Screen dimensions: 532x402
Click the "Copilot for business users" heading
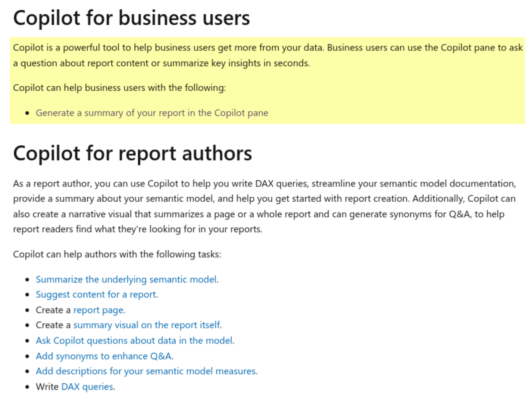[x=131, y=18]
